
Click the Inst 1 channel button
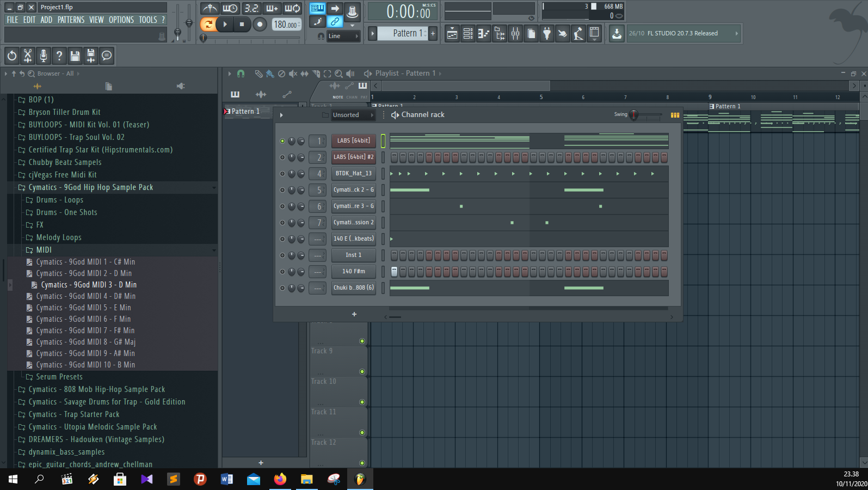[354, 255]
